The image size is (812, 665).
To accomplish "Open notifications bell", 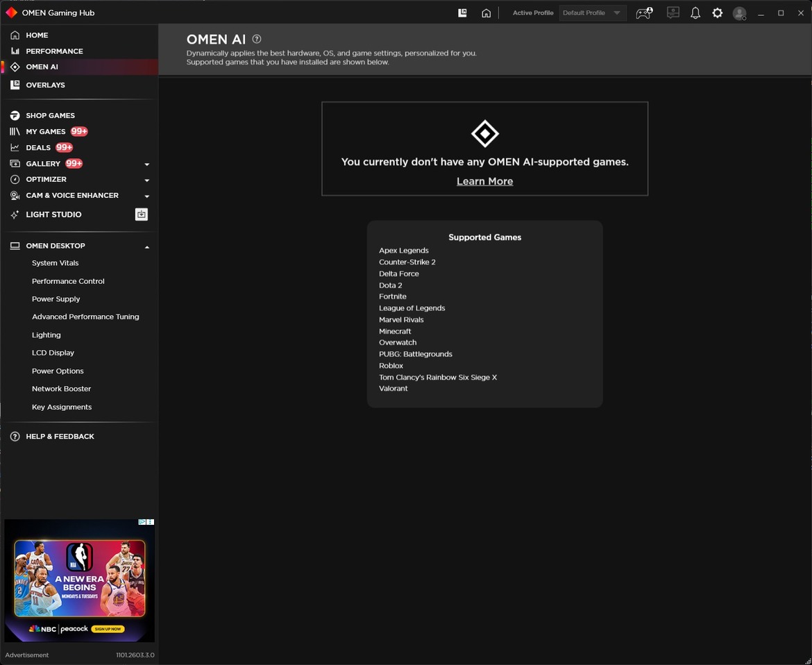I will pos(695,13).
